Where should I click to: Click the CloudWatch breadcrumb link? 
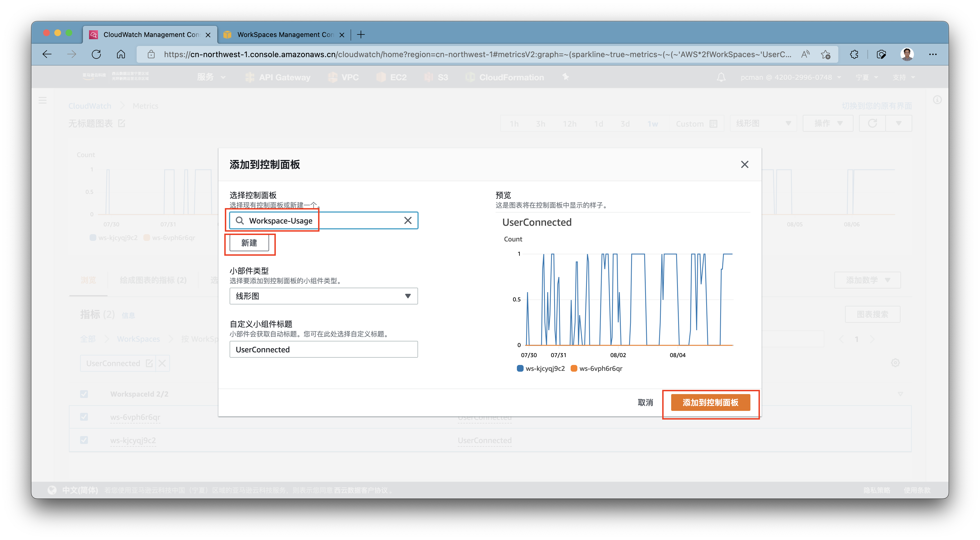coord(90,106)
